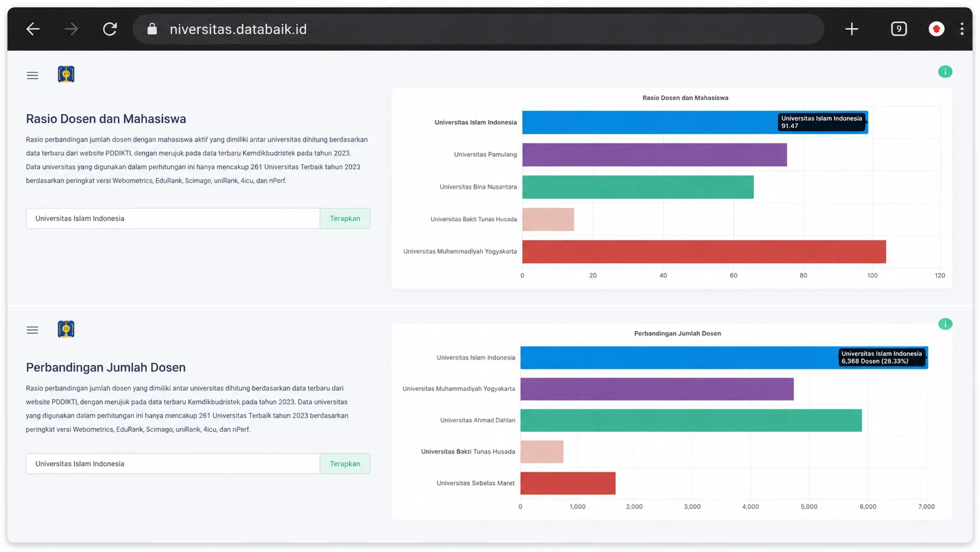Click green info icon above Jumlah Dosen chart
Image resolution: width=980 pixels, height=552 pixels.
[x=945, y=324]
